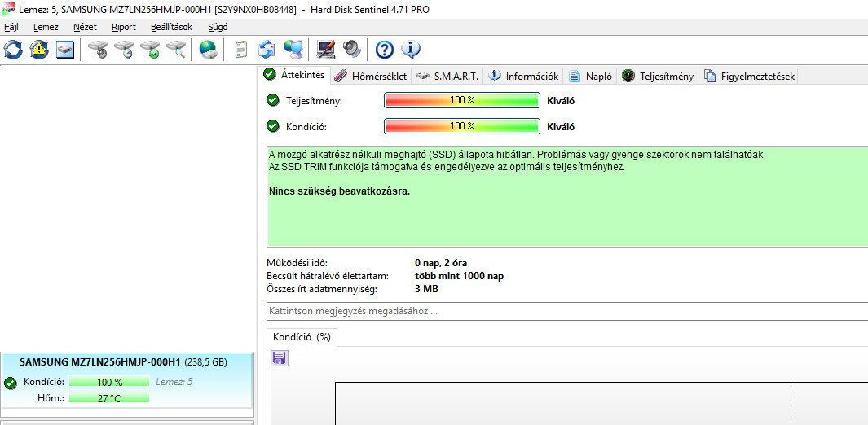Screen dimensions: 868x425
Task: Click the globe and monitor network icon
Action: point(293,50)
